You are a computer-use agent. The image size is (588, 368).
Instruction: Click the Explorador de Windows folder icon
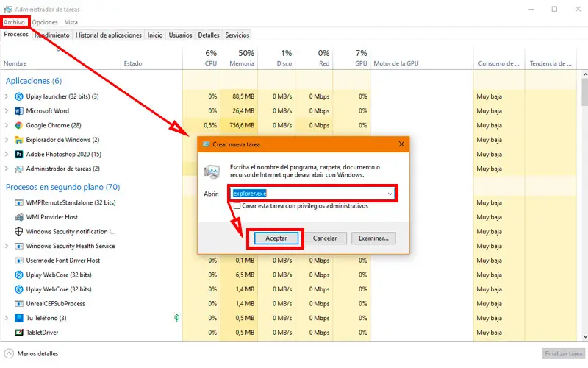[19, 140]
